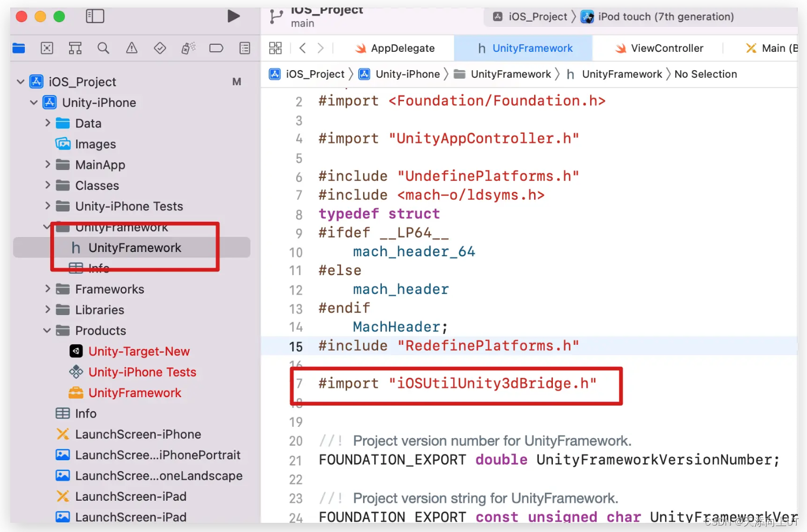807x532 pixels.
Task: Open the Issue navigator warning triangle
Action: [x=132, y=48]
